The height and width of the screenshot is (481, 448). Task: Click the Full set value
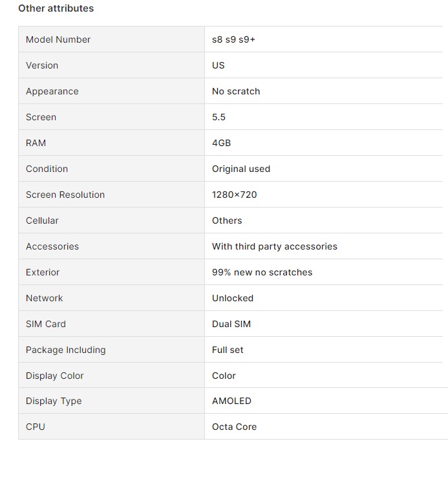coord(228,350)
